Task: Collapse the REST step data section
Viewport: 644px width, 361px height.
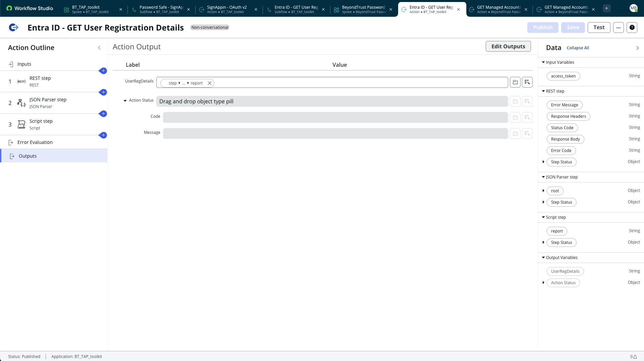Action: (543, 91)
